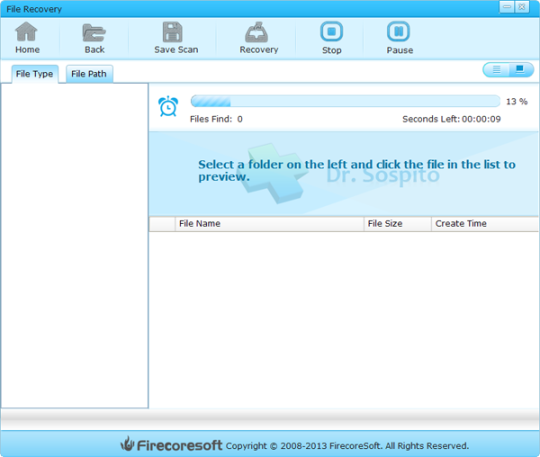Pause the running scan

click(399, 38)
